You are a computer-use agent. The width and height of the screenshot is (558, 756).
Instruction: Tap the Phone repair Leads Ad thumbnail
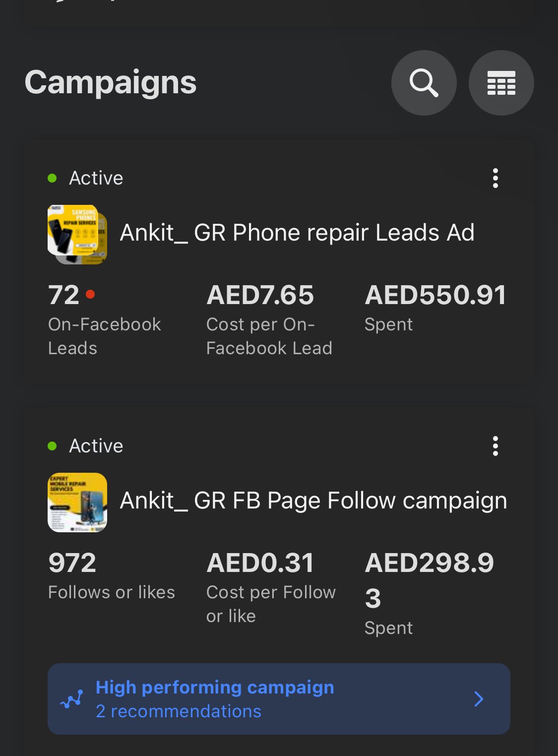[x=77, y=234]
